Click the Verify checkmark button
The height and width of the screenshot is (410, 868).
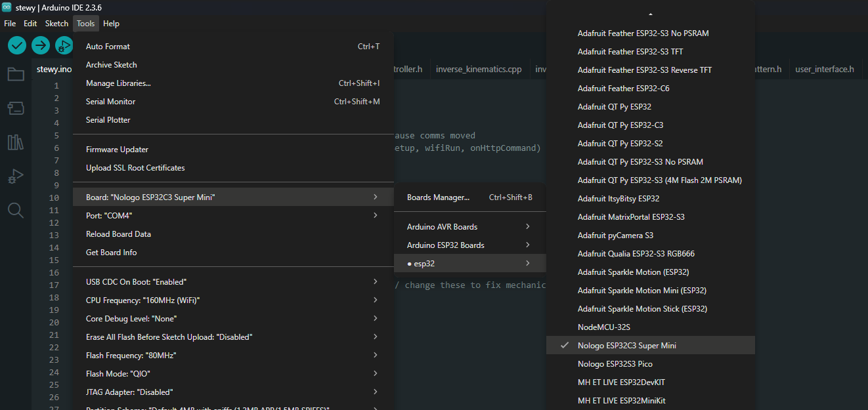click(x=17, y=45)
